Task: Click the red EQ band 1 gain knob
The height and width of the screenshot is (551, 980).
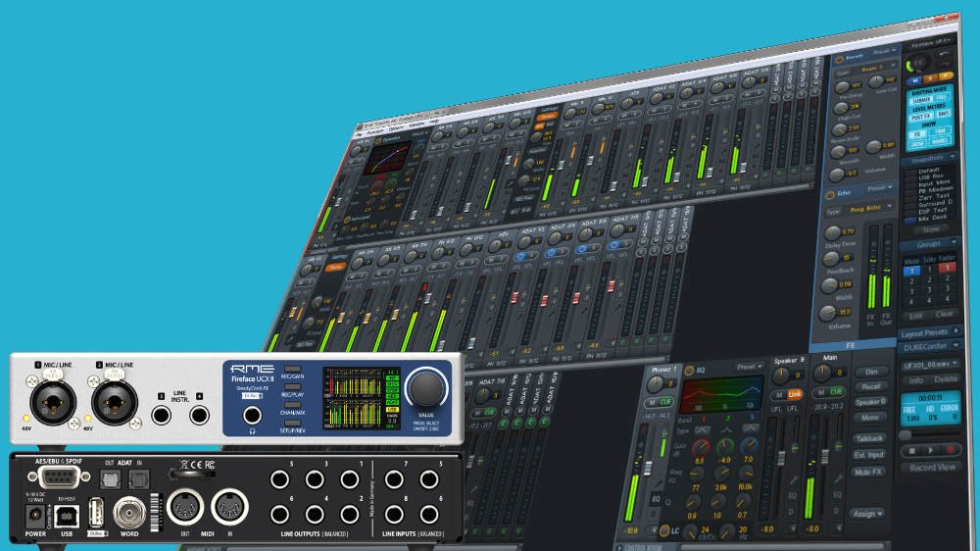Action: click(x=702, y=446)
